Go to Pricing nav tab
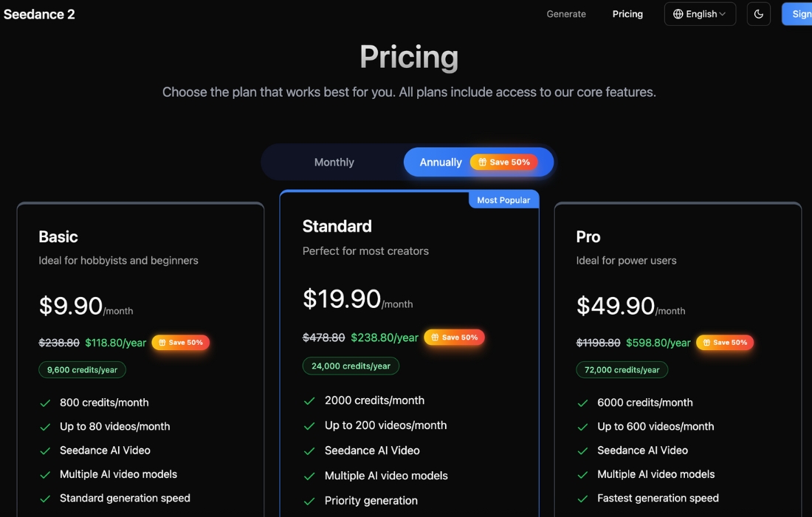Screen dimensions: 812x517 [627, 14]
